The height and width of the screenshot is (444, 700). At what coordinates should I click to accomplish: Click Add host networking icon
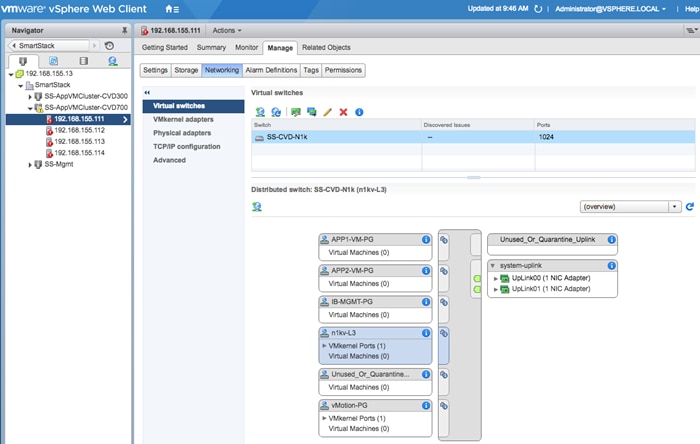click(x=260, y=112)
